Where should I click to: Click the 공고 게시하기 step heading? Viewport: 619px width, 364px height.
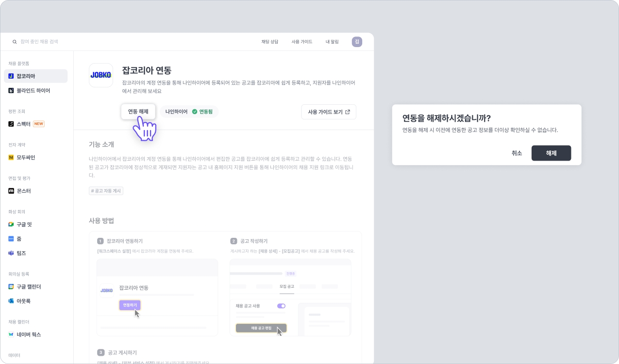click(122, 352)
